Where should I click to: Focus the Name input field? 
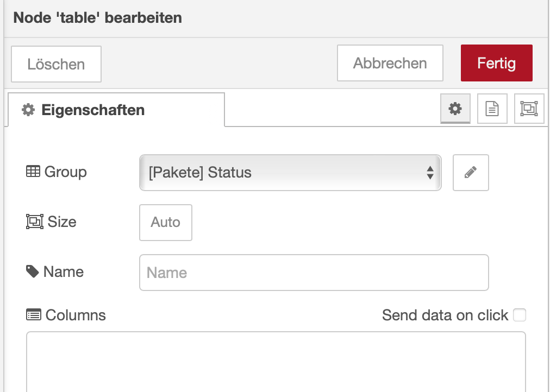tap(314, 273)
